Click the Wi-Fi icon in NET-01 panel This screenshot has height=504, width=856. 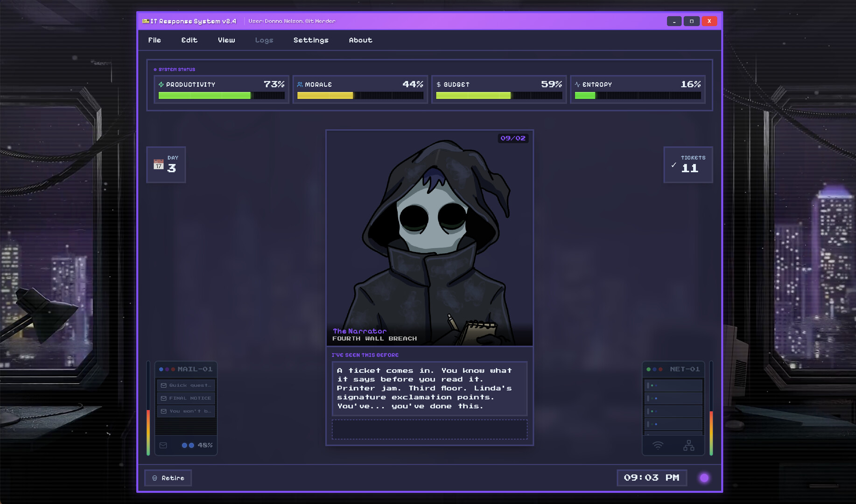click(658, 446)
